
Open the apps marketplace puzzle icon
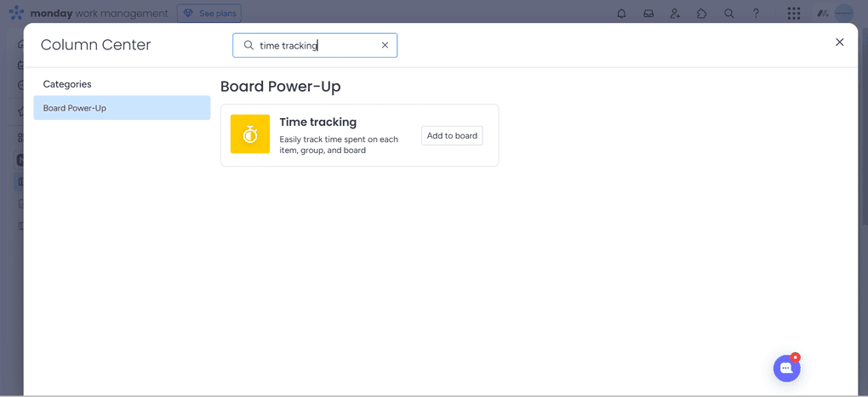point(702,14)
